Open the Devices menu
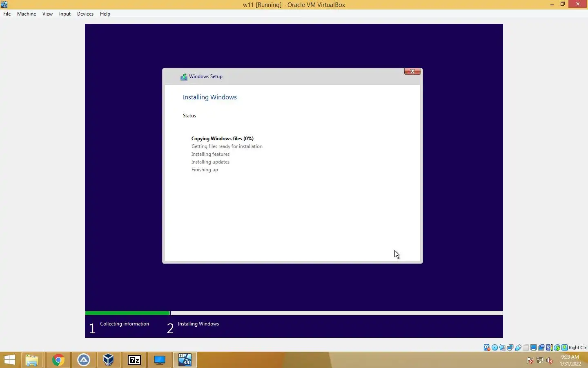This screenshot has height=368, width=588. (x=85, y=13)
